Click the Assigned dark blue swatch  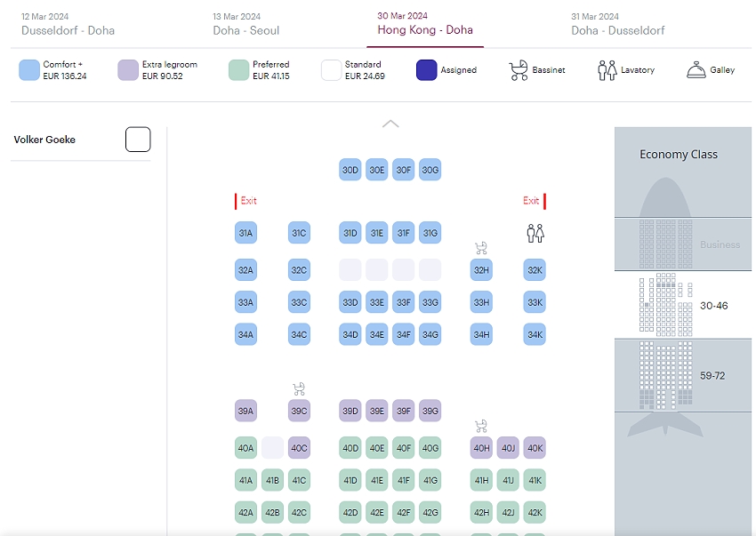coord(427,70)
